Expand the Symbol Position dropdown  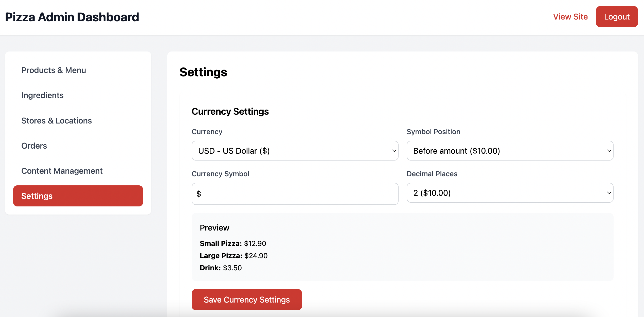coord(505,151)
